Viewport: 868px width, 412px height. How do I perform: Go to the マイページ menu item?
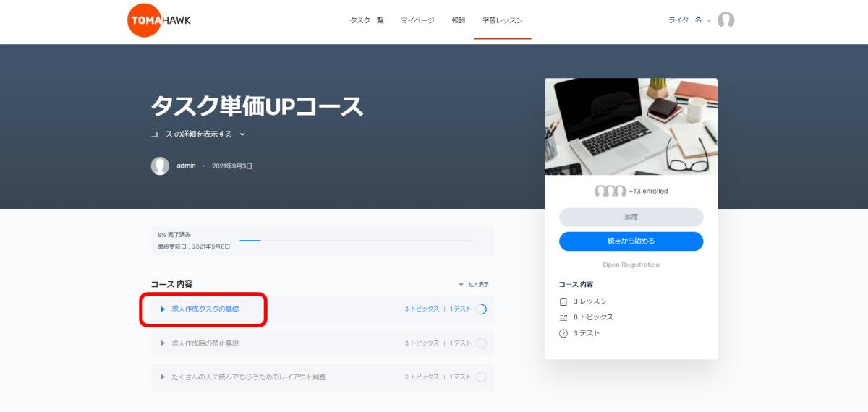[x=417, y=20]
